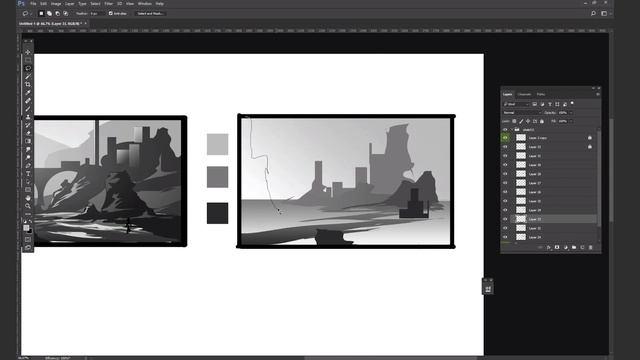Click the Subtract from selection icon
Screen dimensions: 640x360
(x=58, y=13)
